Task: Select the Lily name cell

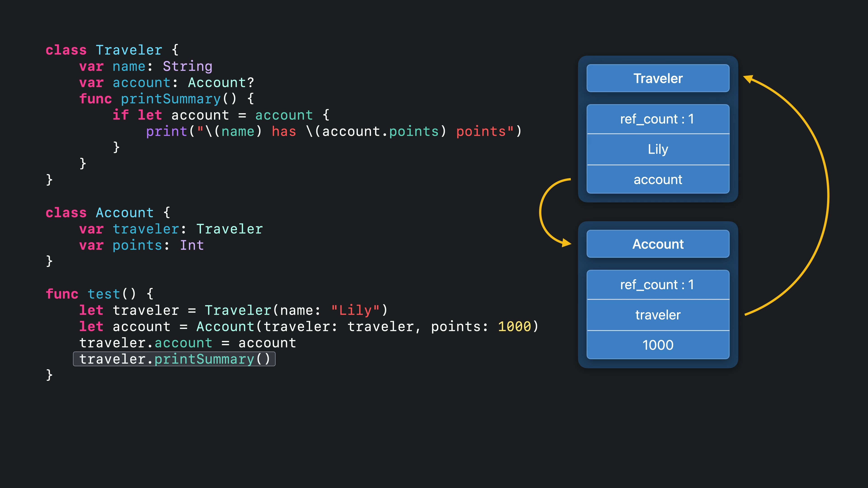Action: point(658,149)
